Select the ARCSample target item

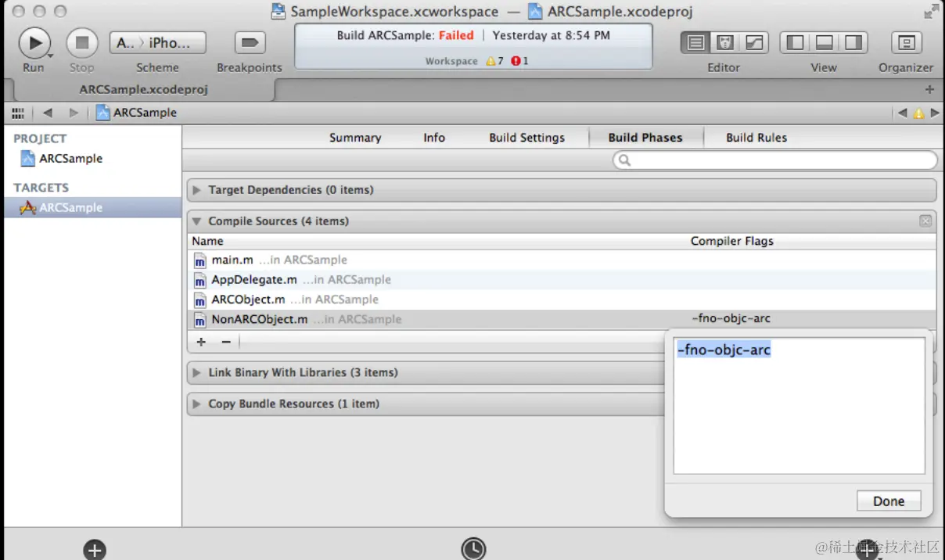point(92,207)
